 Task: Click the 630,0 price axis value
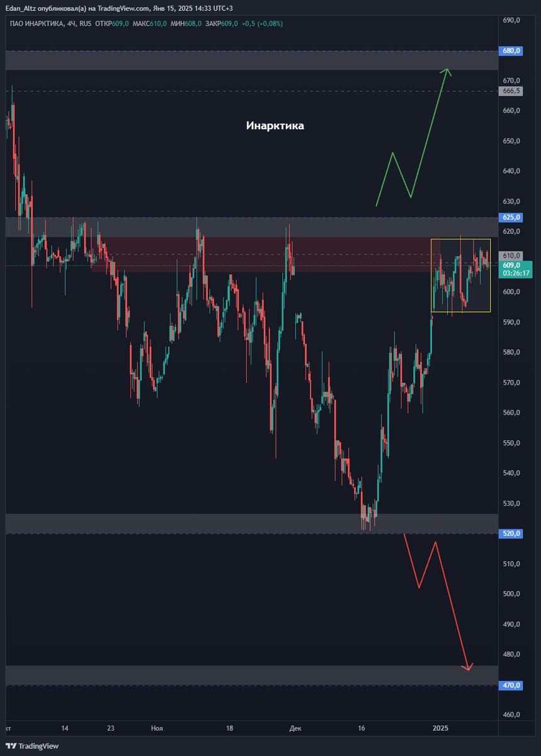(511, 202)
